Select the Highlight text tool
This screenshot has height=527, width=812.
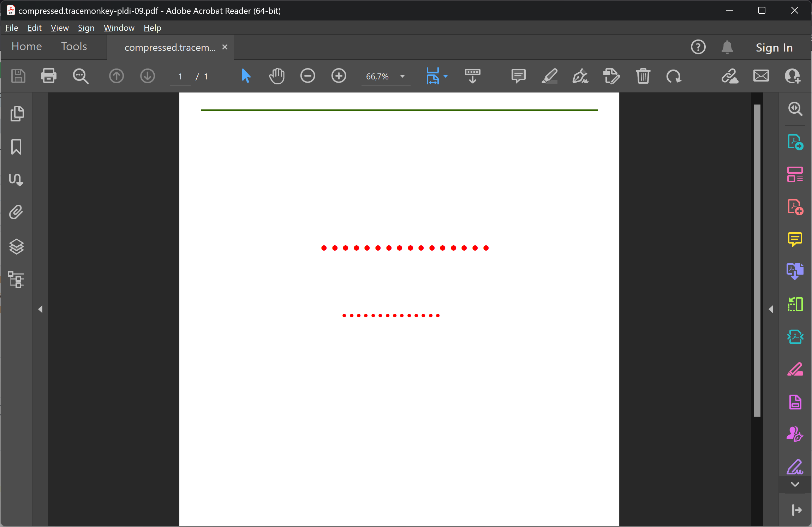click(x=550, y=76)
